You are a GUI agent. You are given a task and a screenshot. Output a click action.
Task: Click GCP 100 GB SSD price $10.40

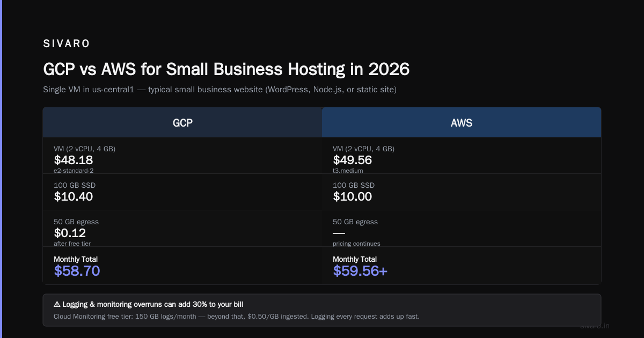[x=74, y=196]
